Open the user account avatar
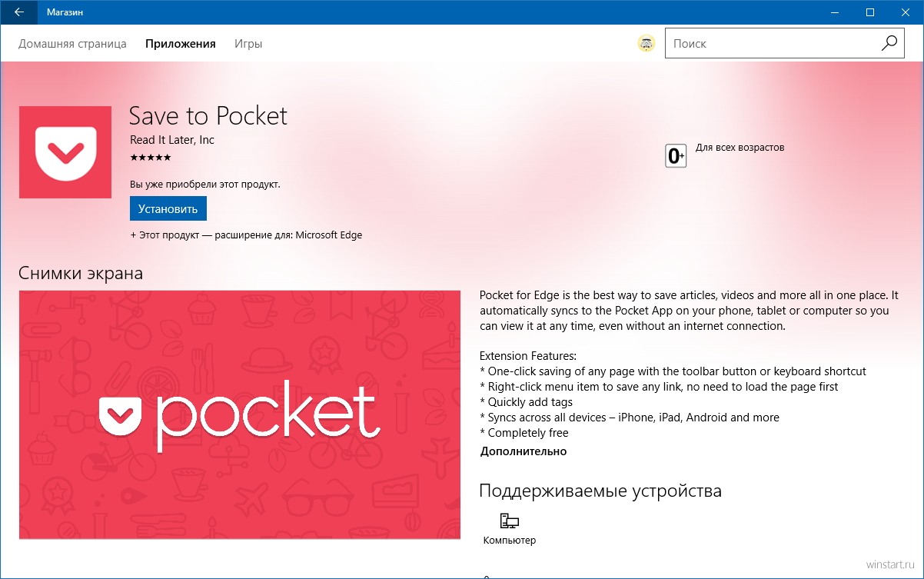 coord(646,44)
